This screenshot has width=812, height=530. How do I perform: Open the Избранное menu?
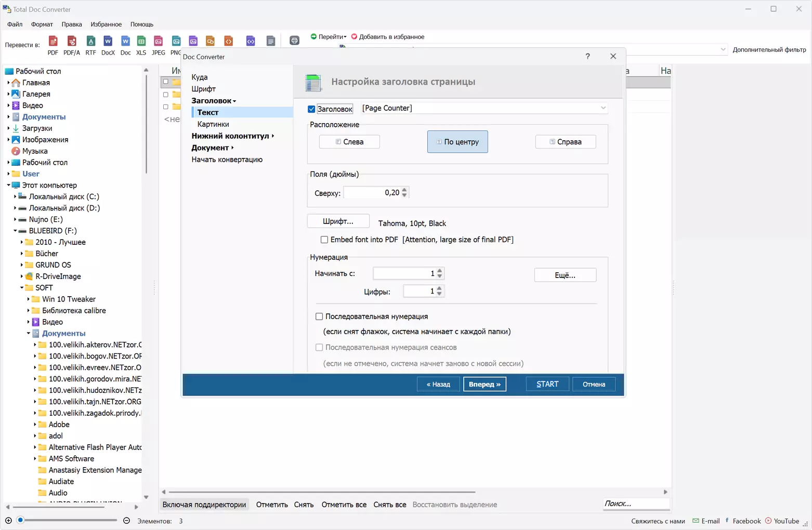click(106, 24)
